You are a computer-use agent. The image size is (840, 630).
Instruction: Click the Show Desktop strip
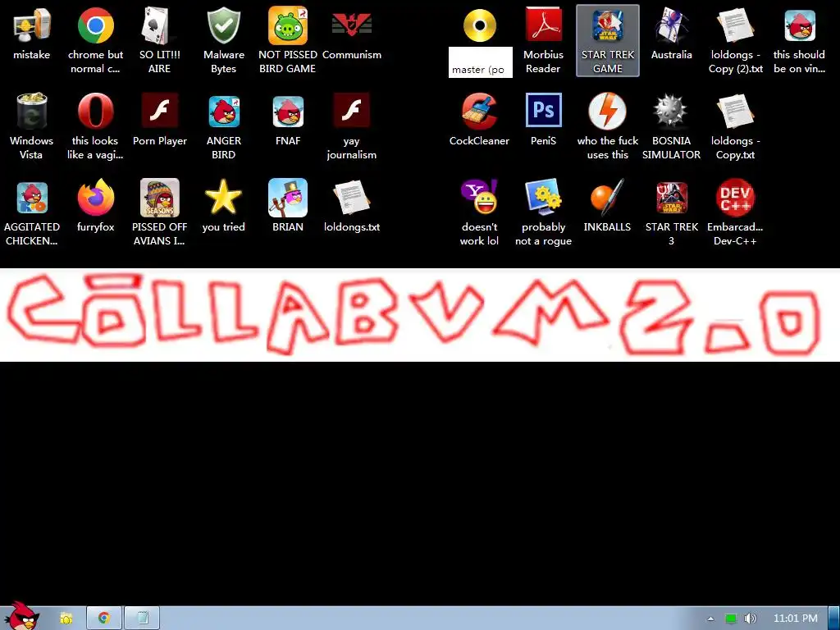(x=834, y=619)
